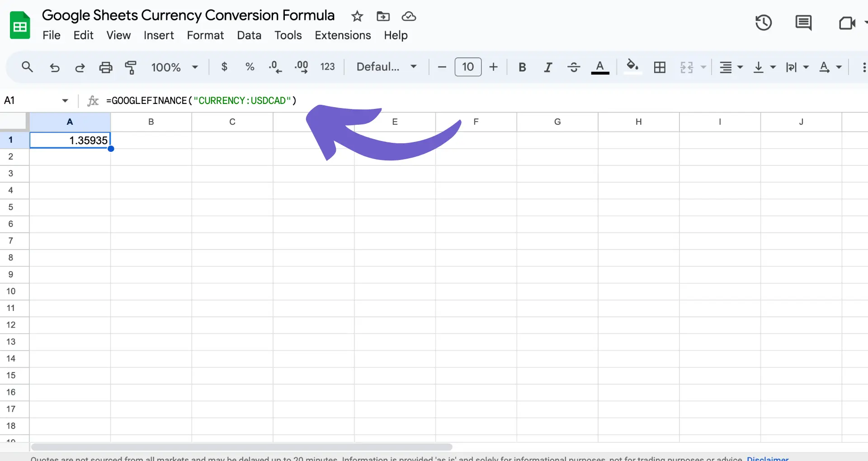Select row 5 header
Viewport: 868px width, 461px height.
point(14,207)
